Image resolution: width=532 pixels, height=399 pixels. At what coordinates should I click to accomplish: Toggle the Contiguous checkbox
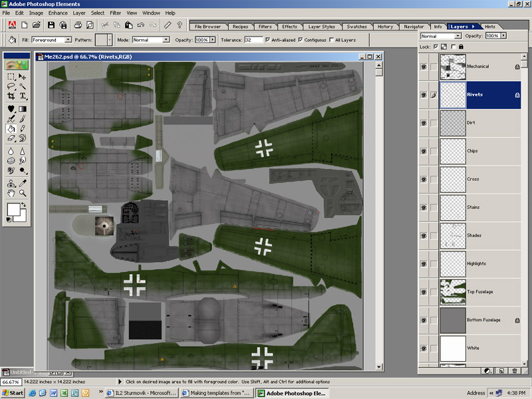[301, 40]
